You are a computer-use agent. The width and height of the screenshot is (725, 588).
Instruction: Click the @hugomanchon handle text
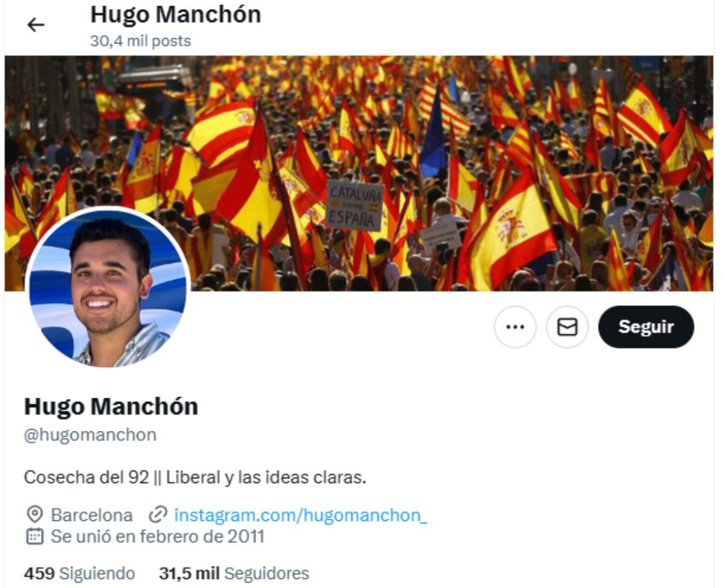[90, 435]
